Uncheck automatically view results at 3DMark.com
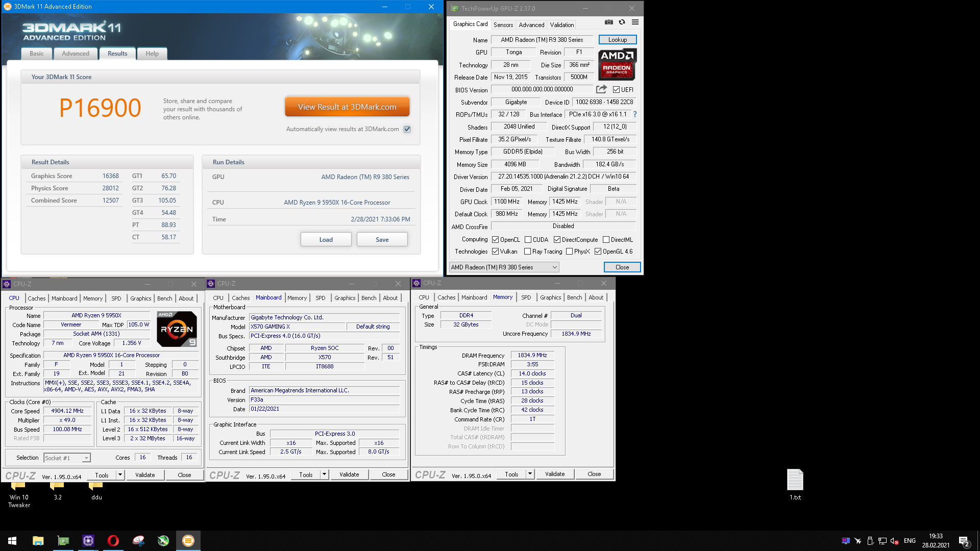This screenshot has height=551, width=980. click(x=407, y=129)
